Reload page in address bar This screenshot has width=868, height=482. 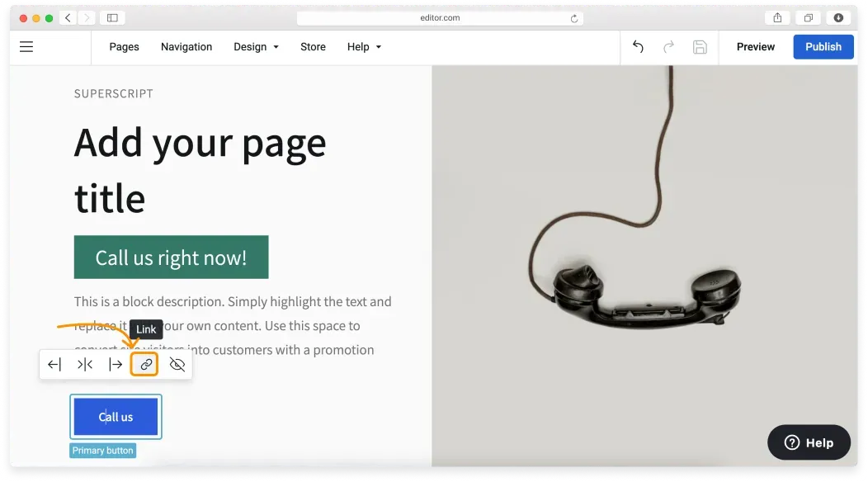pyautogui.click(x=574, y=18)
